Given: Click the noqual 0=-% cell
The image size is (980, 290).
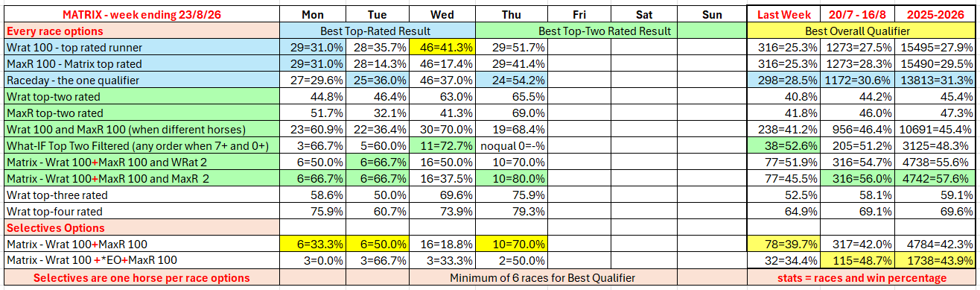Looking at the screenshot, I should tap(511, 146).
